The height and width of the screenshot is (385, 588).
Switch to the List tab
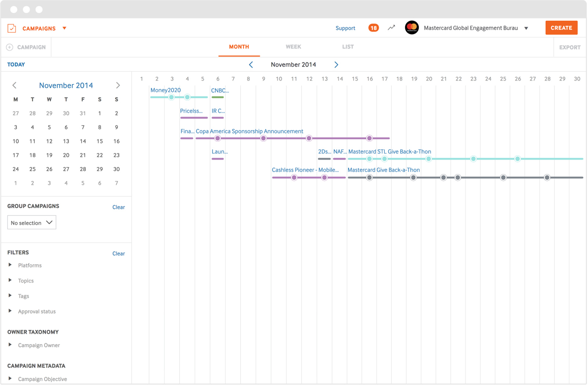coord(348,47)
